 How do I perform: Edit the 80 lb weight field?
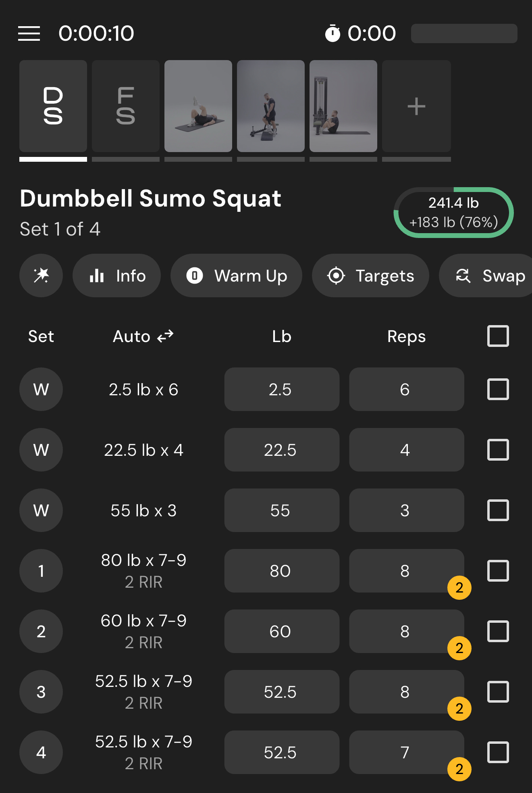pyautogui.click(x=282, y=571)
